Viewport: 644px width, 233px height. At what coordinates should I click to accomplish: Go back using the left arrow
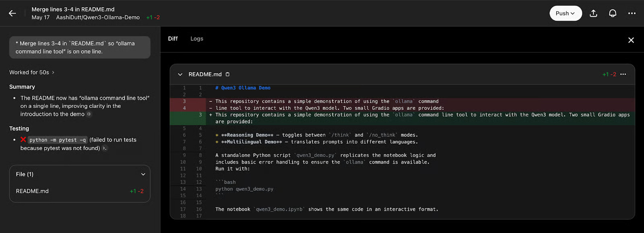(12, 13)
